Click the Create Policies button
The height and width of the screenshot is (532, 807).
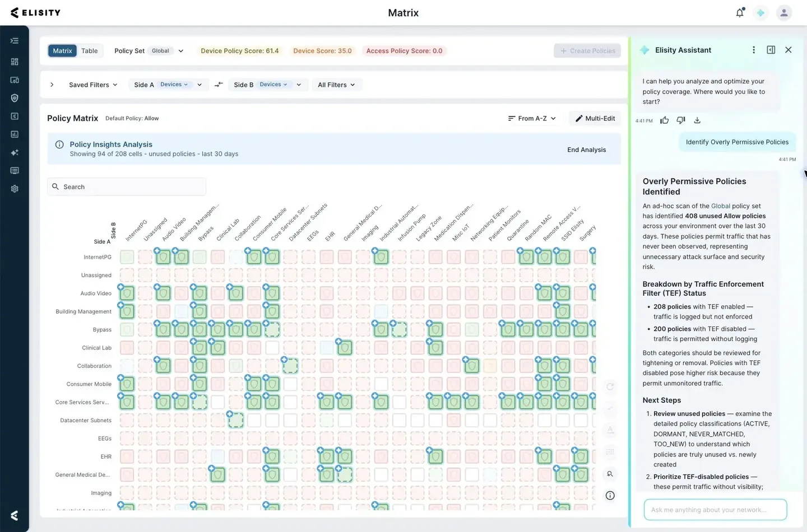click(587, 51)
